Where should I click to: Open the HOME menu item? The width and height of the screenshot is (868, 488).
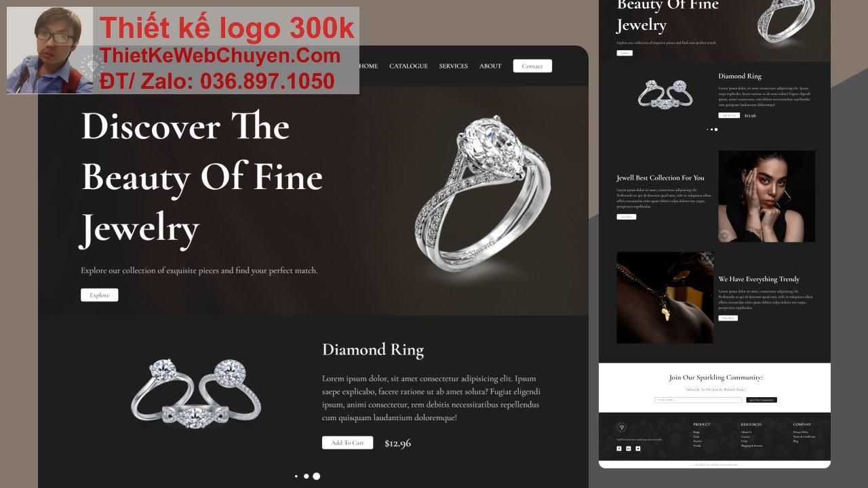point(368,66)
